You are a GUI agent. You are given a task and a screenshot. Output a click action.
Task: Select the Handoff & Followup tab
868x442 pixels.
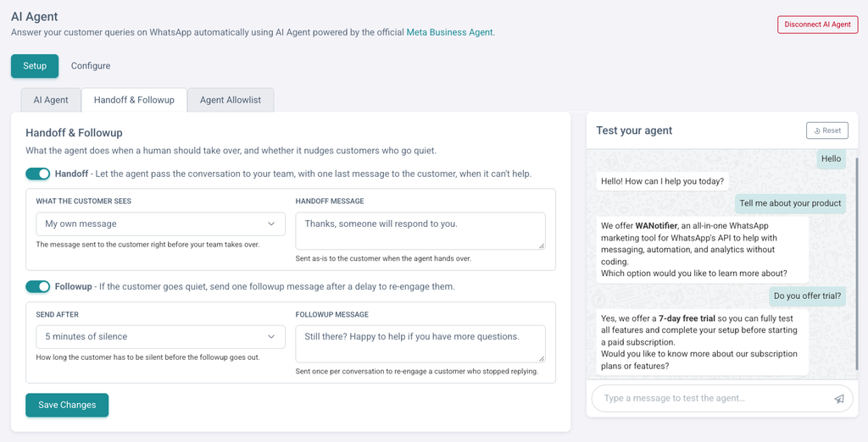[x=134, y=100]
